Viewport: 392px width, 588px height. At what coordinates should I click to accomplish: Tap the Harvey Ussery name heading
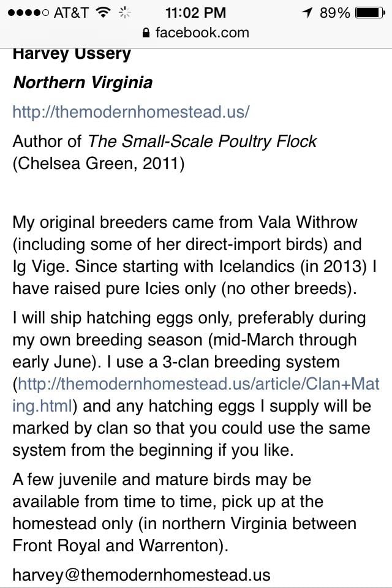pyautogui.click(x=72, y=55)
